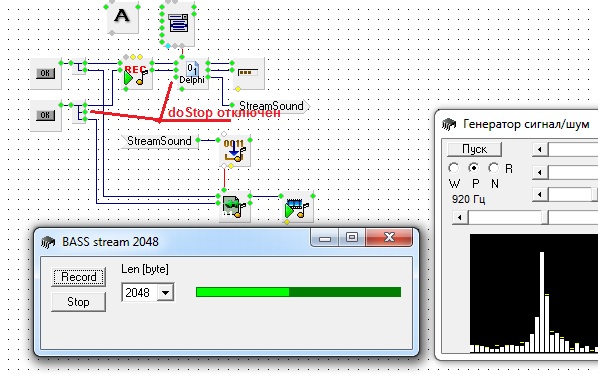Click the letter A label component
This screenshot has height=376, width=598.
[122, 17]
